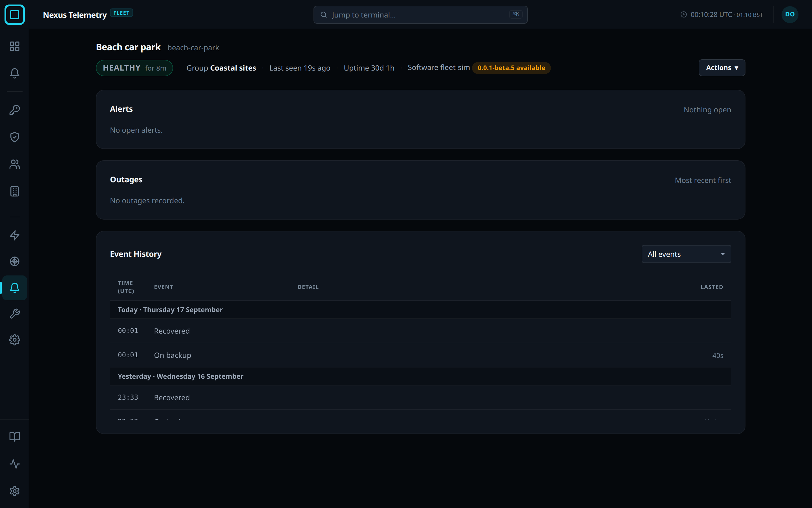Select the highlighted active bell icon in sidebar

(x=14, y=288)
